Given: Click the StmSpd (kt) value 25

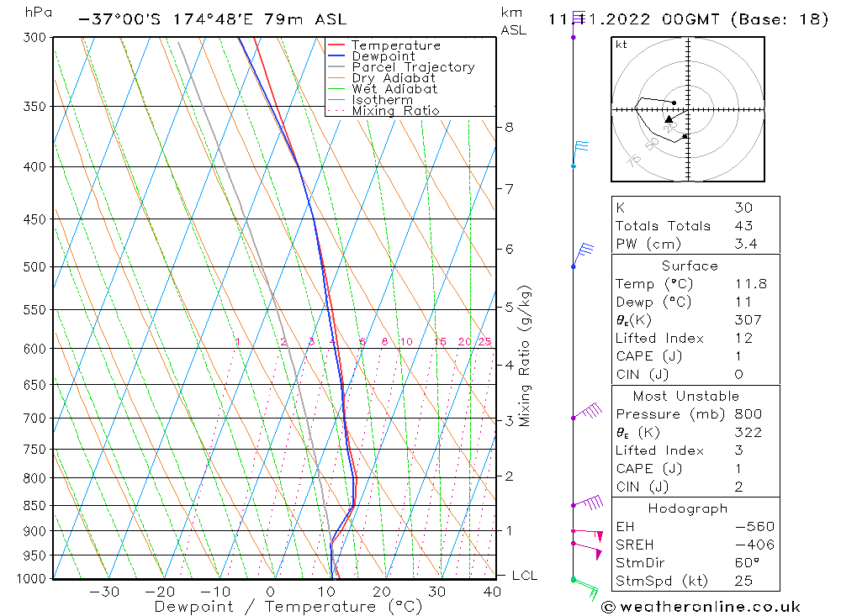Looking at the screenshot, I should click(744, 582).
